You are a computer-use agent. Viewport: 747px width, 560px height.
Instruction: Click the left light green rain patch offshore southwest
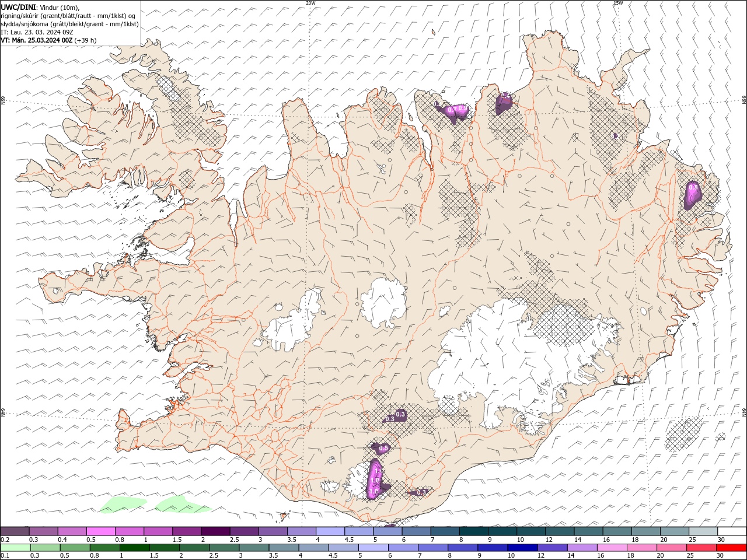[x=123, y=503]
